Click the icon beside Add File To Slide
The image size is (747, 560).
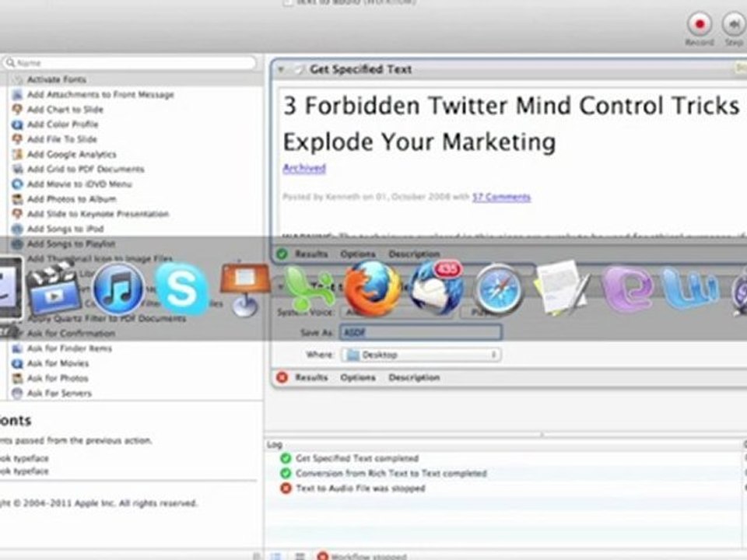[x=17, y=139]
